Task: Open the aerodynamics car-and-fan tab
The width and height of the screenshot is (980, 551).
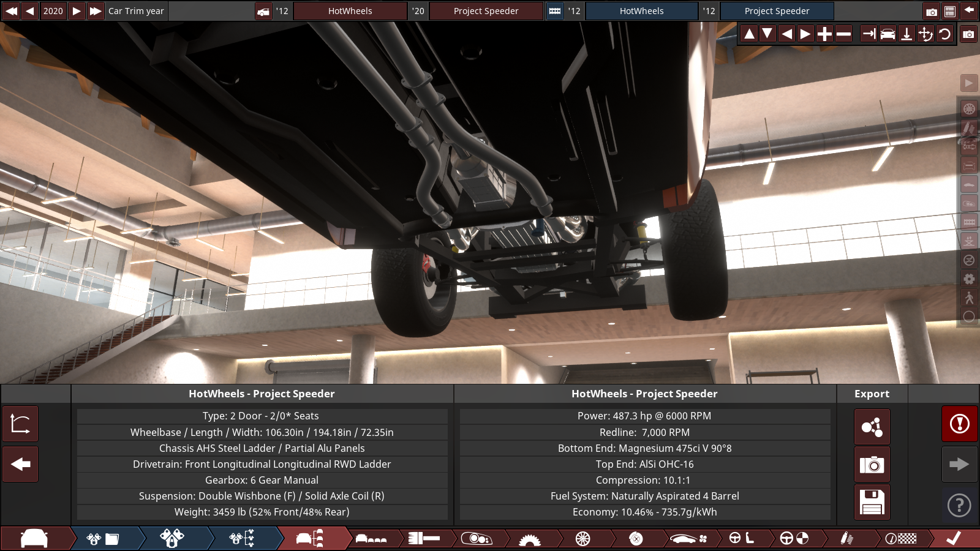Action: (x=688, y=539)
